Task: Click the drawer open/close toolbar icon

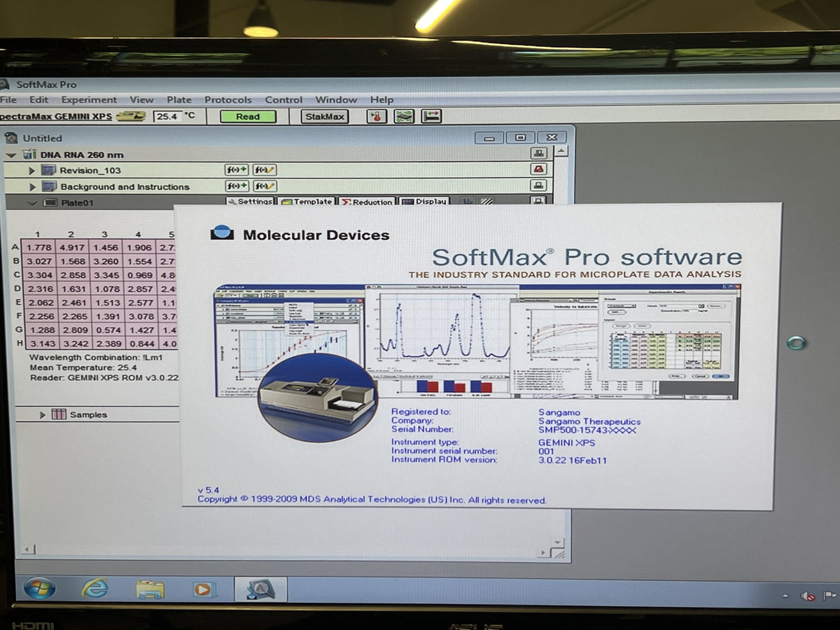Action: pos(431,116)
